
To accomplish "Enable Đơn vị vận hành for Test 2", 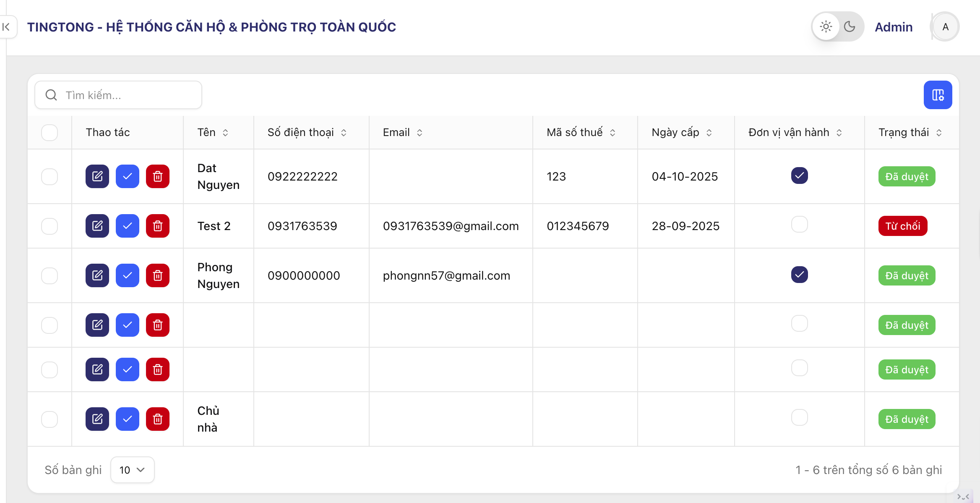I will [799, 225].
